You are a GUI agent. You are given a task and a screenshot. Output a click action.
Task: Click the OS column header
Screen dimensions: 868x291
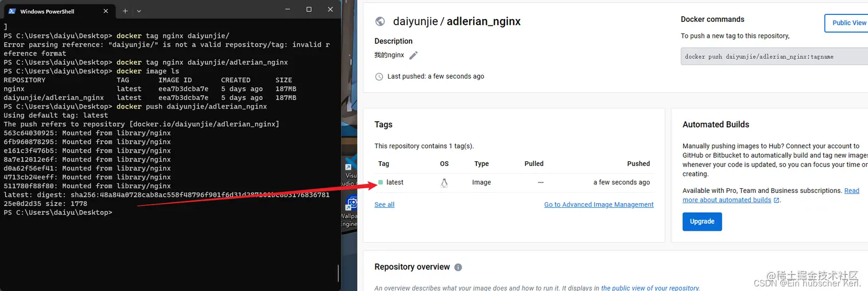point(444,164)
